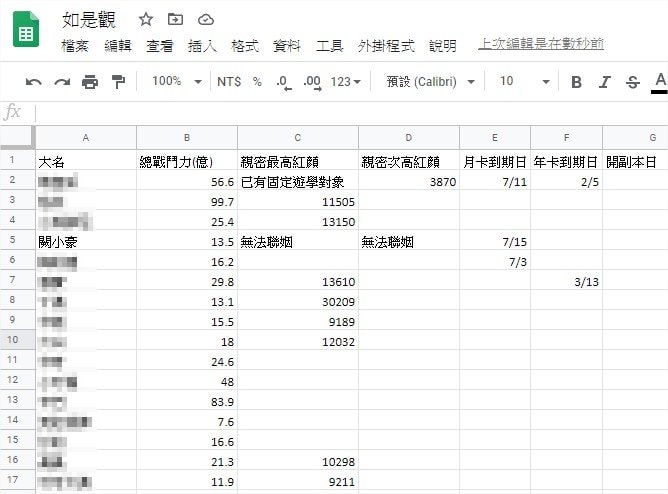Screen dimensions: 668x494
Task: Toggle italic formatting
Action: click(x=604, y=82)
